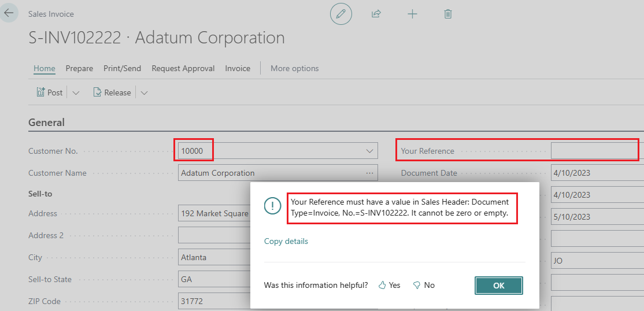Viewport: 644px width, 311px height.
Task: Click the pencil edit icon
Action: pyautogui.click(x=341, y=14)
